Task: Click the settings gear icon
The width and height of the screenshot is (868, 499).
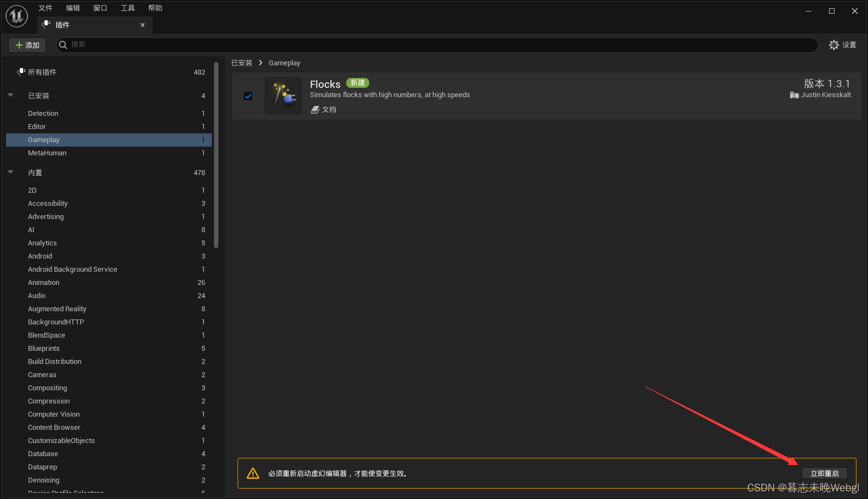Action: click(834, 45)
